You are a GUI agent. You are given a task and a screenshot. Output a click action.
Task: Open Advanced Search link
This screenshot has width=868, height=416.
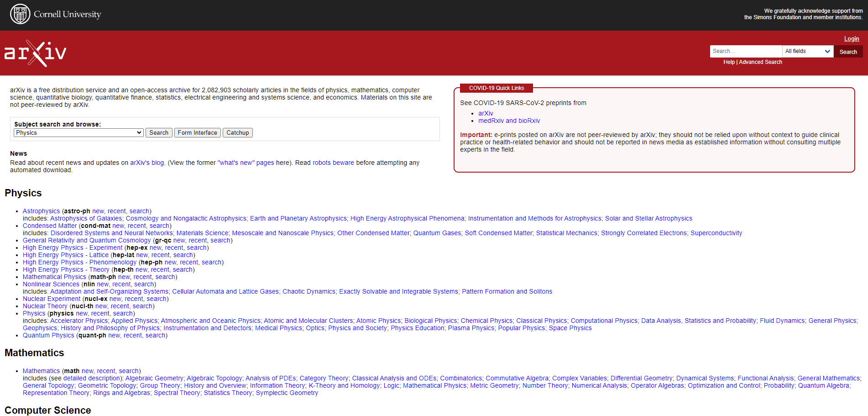coord(760,62)
